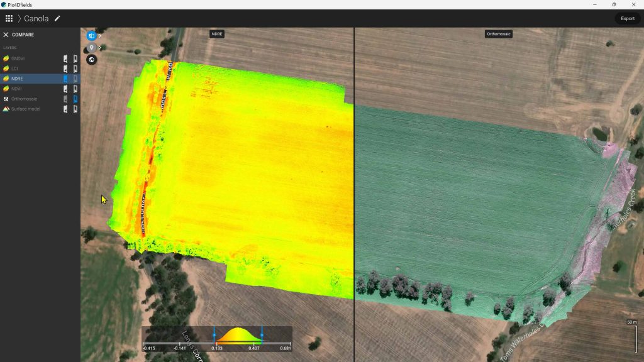The width and height of the screenshot is (644, 362).
Task: Click the Canola project name
Action: [36, 19]
